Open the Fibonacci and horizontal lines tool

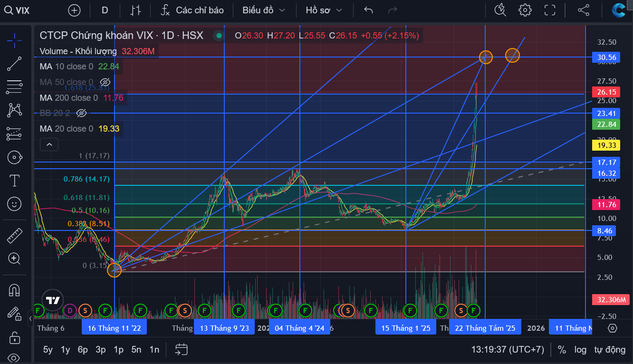(15, 87)
